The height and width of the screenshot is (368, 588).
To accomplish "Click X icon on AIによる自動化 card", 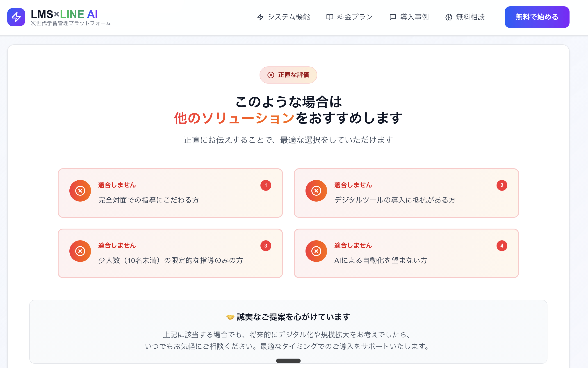I will click(316, 251).
